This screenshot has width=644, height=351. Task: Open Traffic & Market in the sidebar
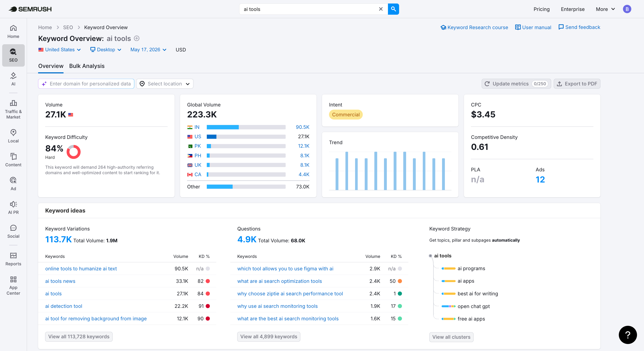click(x=13, y=110)
